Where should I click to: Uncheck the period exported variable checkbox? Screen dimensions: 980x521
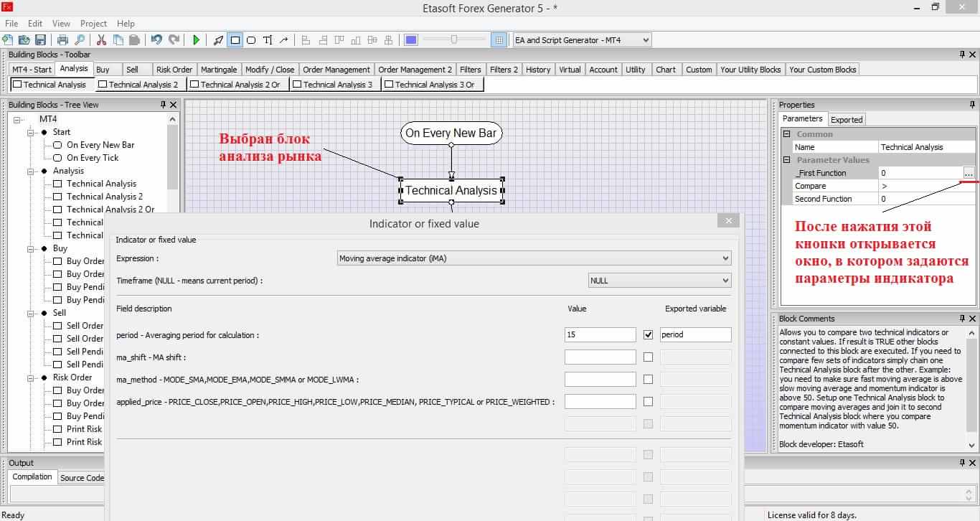(649, 334)
